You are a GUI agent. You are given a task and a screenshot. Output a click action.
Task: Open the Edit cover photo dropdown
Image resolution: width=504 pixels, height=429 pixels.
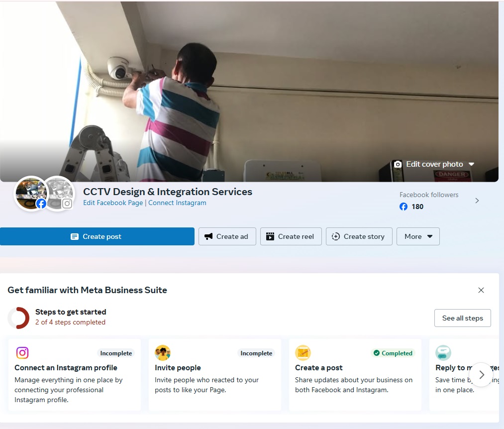pos(434,164)
